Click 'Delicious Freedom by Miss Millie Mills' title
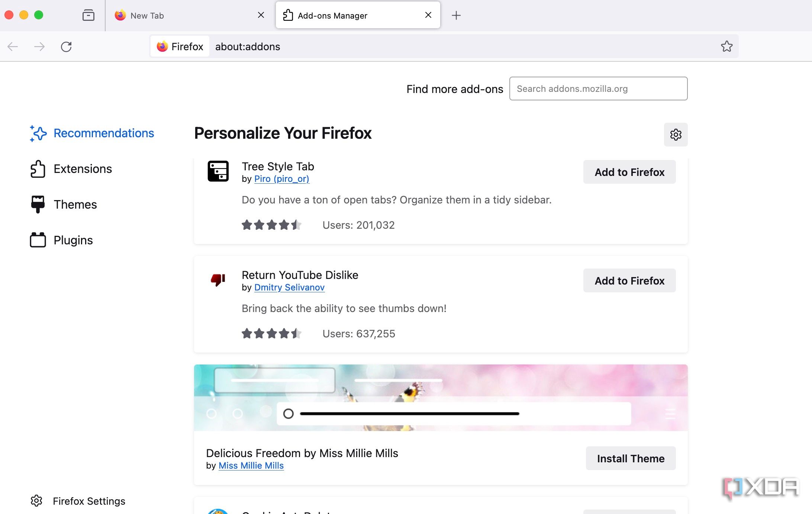812x514 pixels. tap(302, 453)
